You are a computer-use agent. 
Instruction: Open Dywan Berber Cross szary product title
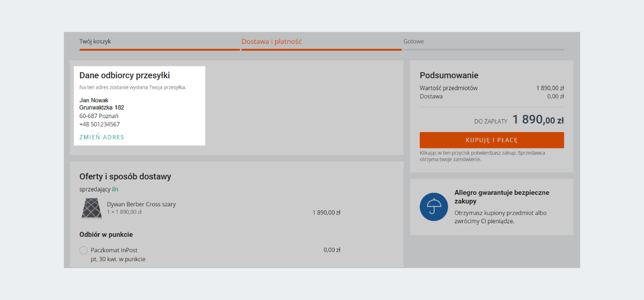point(141,204)
